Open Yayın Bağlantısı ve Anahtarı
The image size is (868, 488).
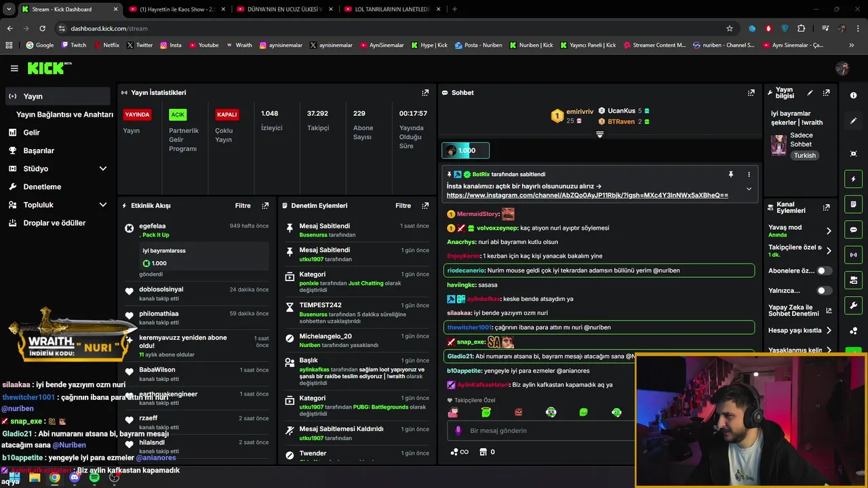coord(64,115)
